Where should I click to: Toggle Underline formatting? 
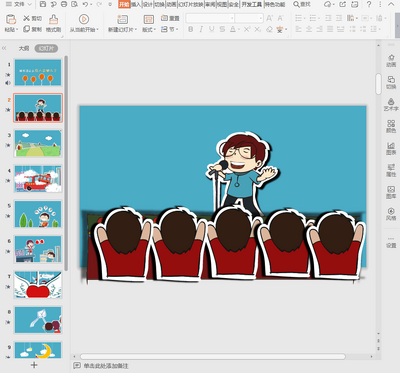click(x=212, y=29)
